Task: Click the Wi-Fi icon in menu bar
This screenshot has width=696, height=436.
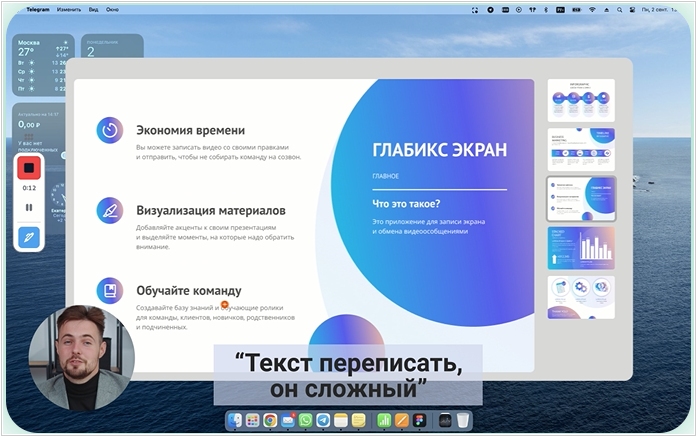Action: 592,9
